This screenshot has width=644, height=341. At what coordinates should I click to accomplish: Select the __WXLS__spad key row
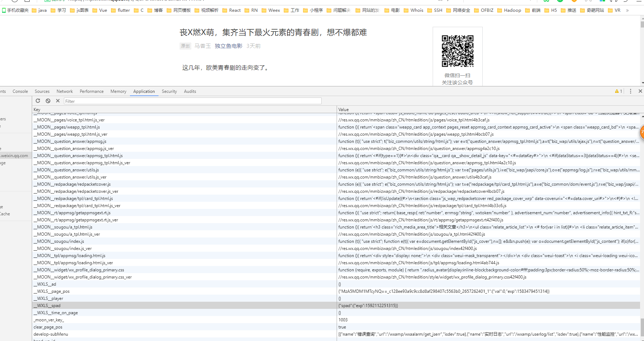click(x=184, y=306)
